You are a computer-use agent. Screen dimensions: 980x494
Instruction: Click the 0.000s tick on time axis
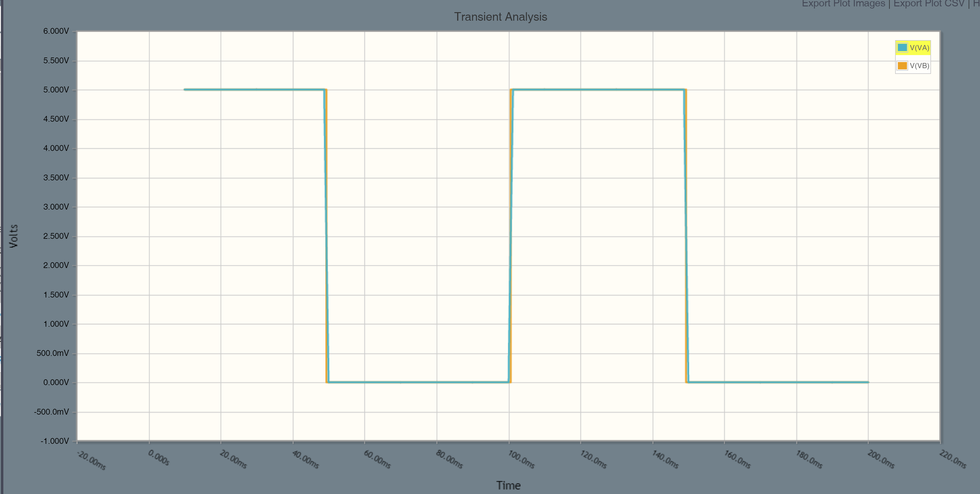(x=159, y=457)
